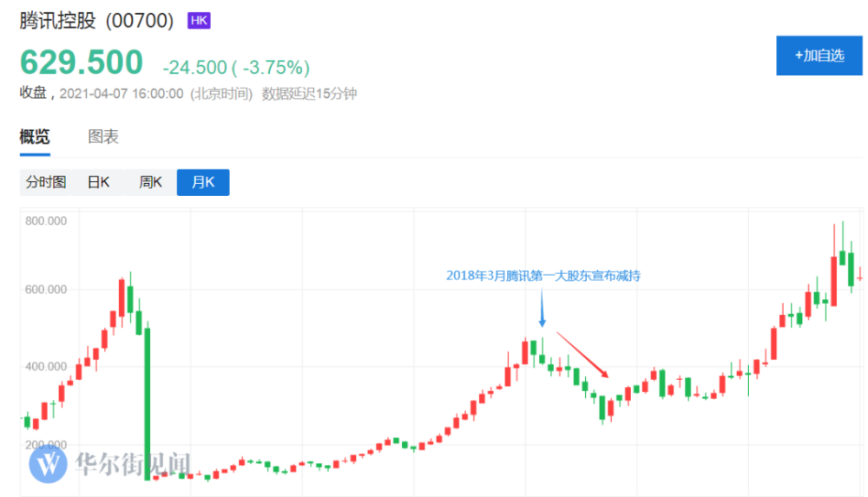Click the purple HK market badge
868x497 pixels.
pos(199,21)
